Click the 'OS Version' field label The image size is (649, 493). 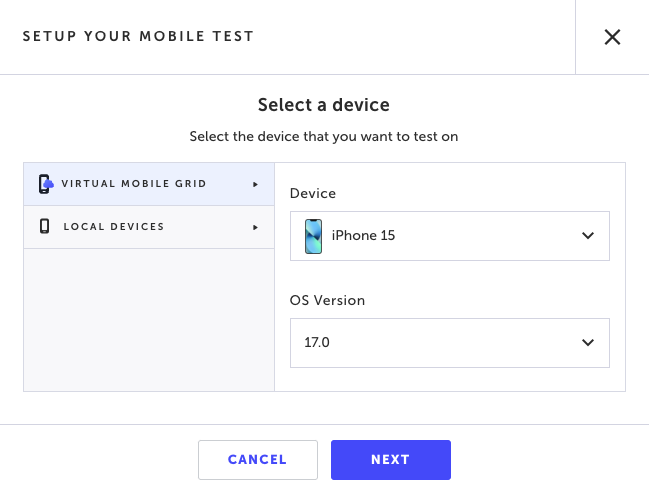[x=327, y=300]
